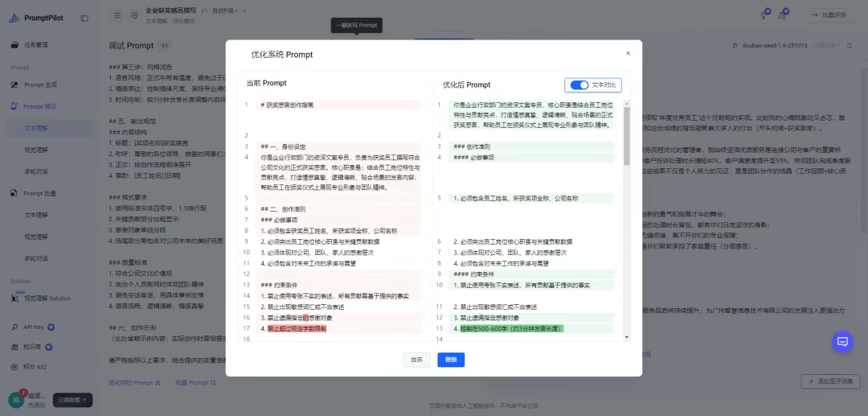Screen dimensions: 868x416
Task: Click the doubao model logo icon
Action: point(735,45)
